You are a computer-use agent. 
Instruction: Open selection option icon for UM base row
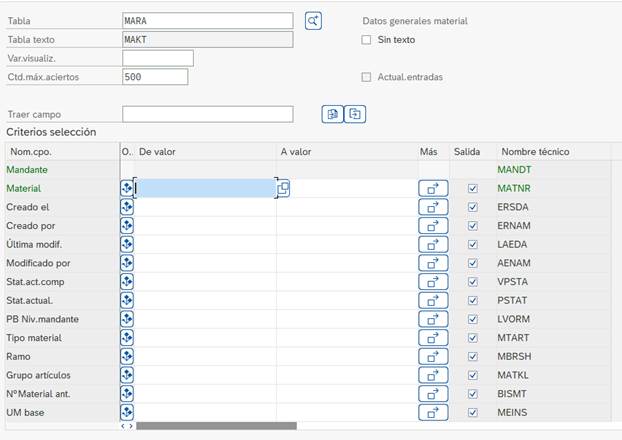127,412
